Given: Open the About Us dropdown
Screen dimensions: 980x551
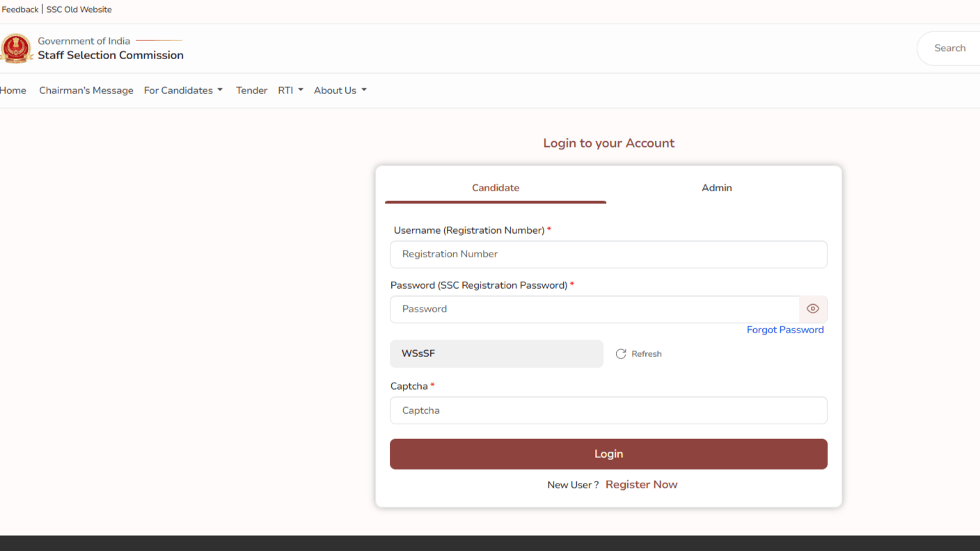Looking at the screenshot, I should 340,90.
